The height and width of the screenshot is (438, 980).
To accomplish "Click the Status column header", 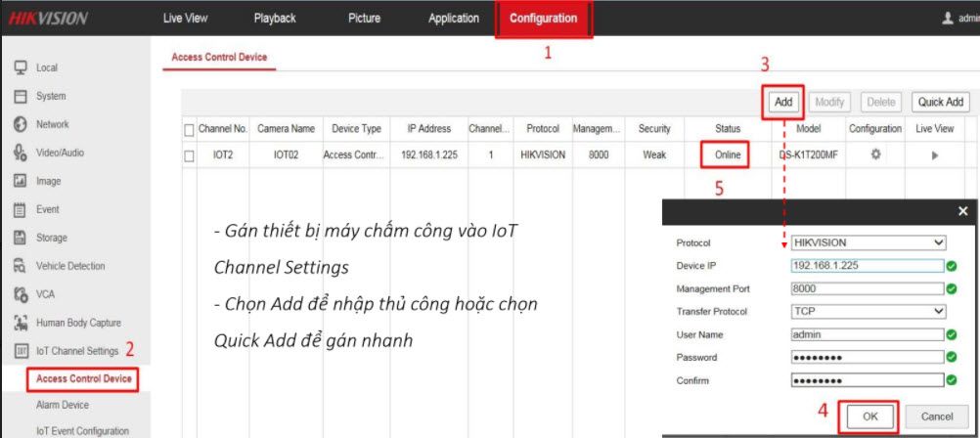I will coord(728,129).
